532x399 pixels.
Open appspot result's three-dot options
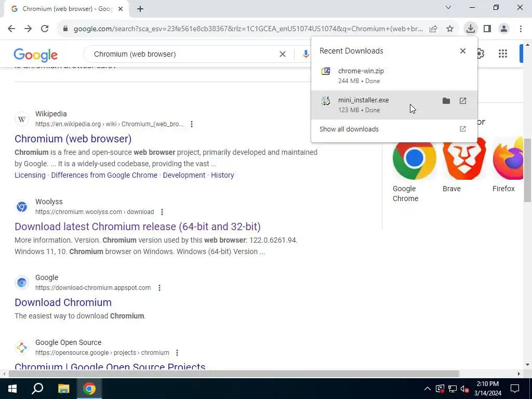[x=159, y=288]
